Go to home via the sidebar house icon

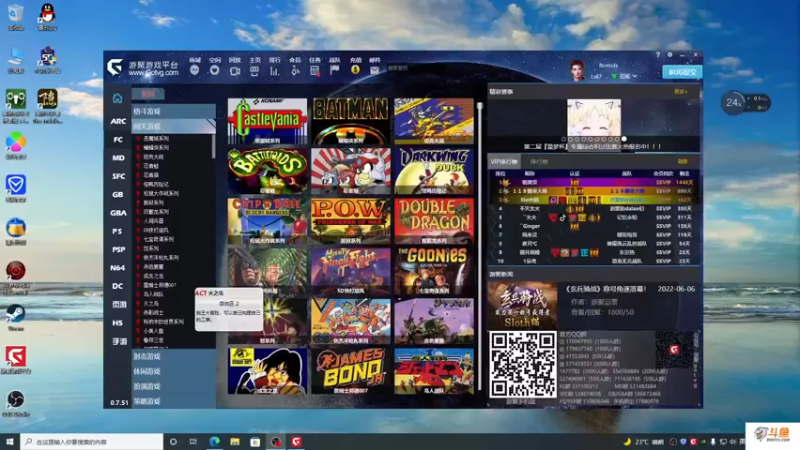(x=117, y=98)
